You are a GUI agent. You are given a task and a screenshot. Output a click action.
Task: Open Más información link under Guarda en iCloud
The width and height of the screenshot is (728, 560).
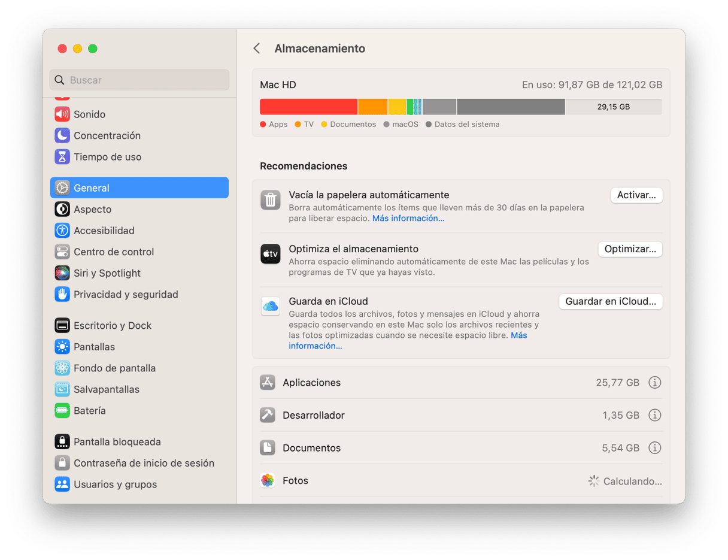(x=408, y=341)
